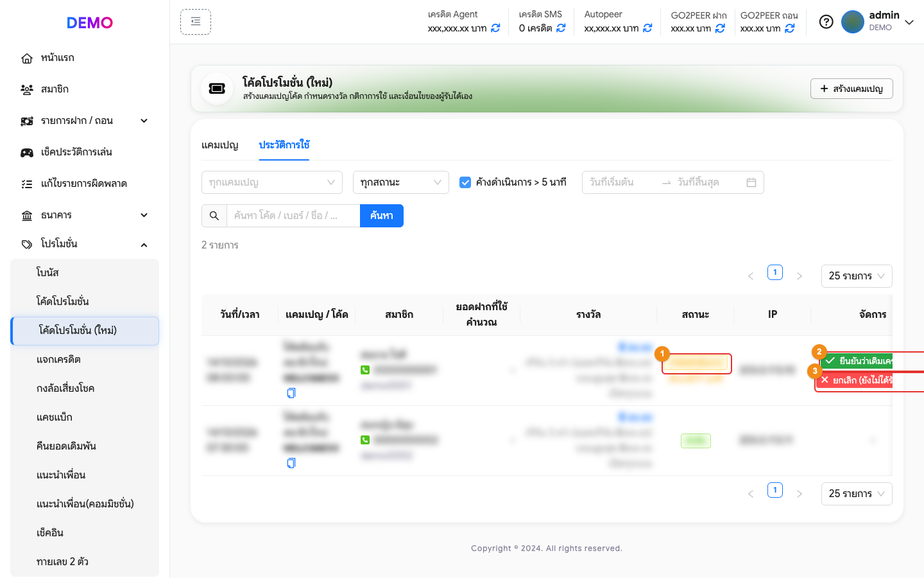Go to หน้าแรก via the home icon

(x=27, y=58)
